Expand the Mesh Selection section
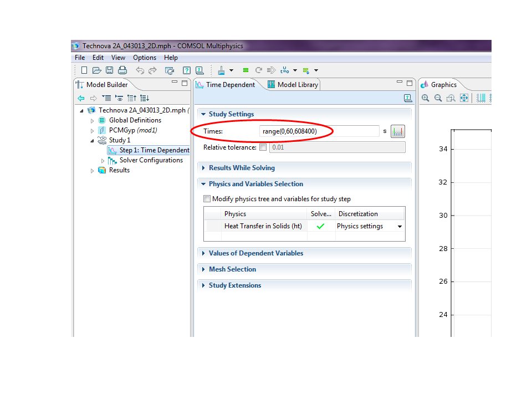The width and height of the screenshot is (532, 399). click(232, 269)
